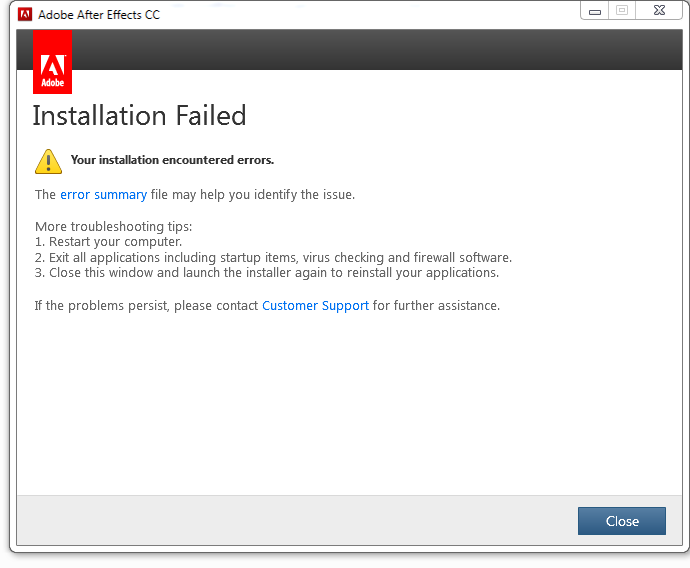Click the Adobe title bar app icon
The height and width of the screenshot is (568, 690).
[x=25, y=15]
